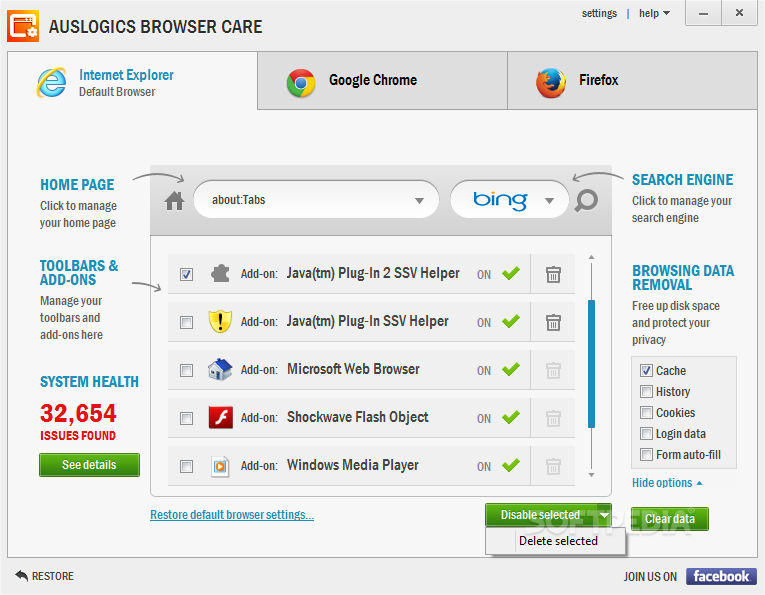Minimize the Browser Care window
Viewport: 765px width, 595px height.
(x=703, y=13)
